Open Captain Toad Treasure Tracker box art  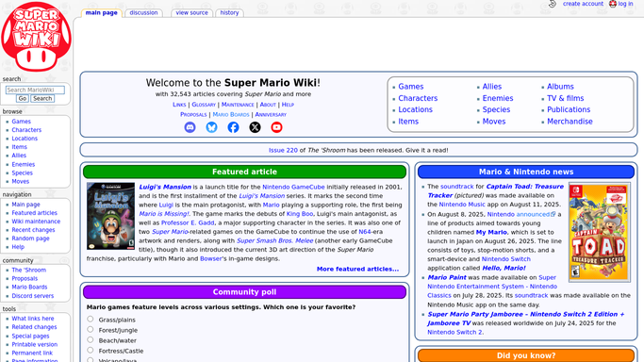pos(600,232)
